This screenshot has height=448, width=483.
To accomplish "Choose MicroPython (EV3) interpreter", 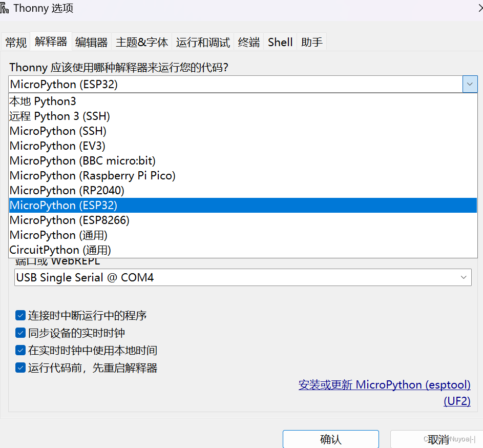I will (243, 146).
